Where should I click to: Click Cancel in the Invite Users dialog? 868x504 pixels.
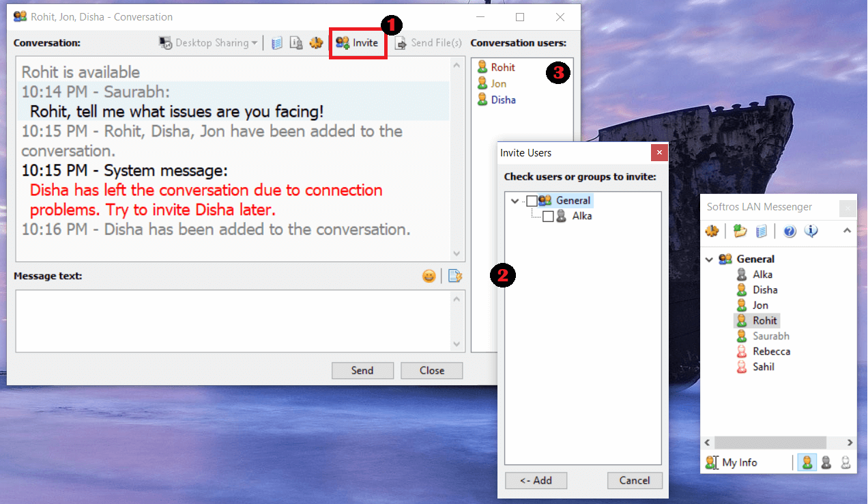(x=635, y=481)
